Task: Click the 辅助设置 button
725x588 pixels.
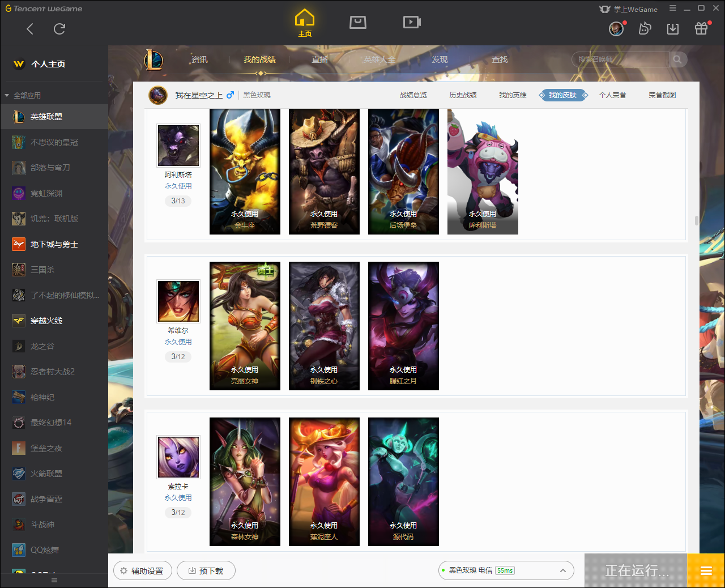Action: [x=142, y=571]
